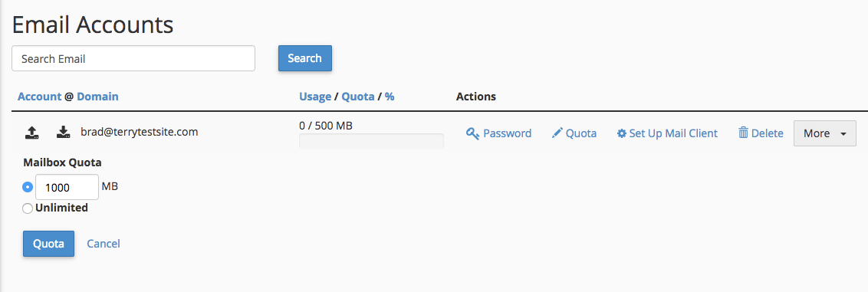Select the Unlimited quota radio button
This screenshot has height=292, width=868.
[27, 208]
